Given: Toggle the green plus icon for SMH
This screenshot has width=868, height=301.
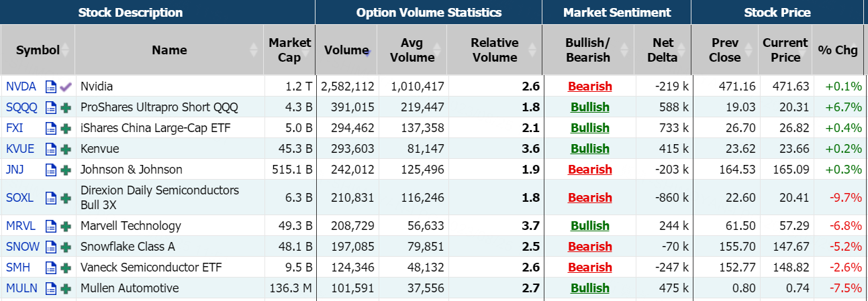Looking at the screenshot, I should pos(66,267).
